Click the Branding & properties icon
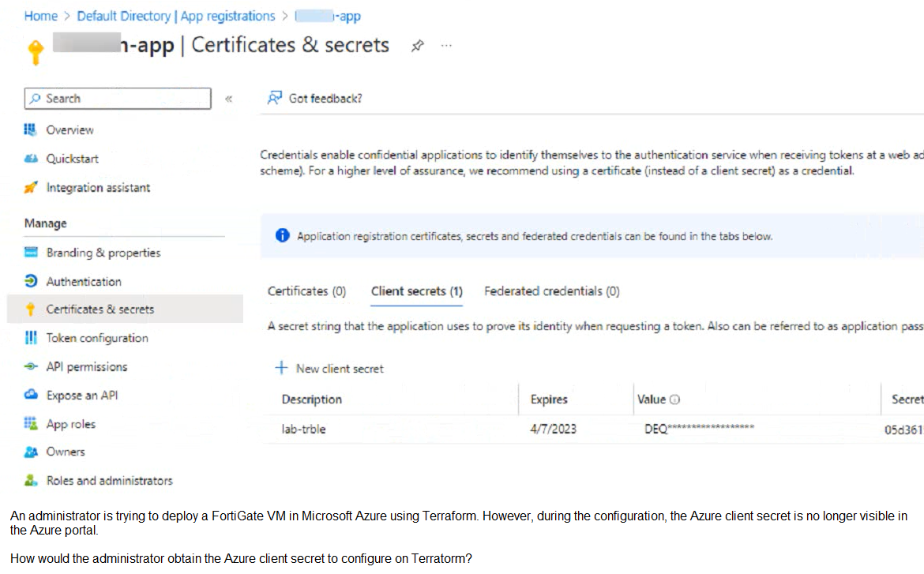The height and width of the screenshot is (574, 924). tap(31, 252)
